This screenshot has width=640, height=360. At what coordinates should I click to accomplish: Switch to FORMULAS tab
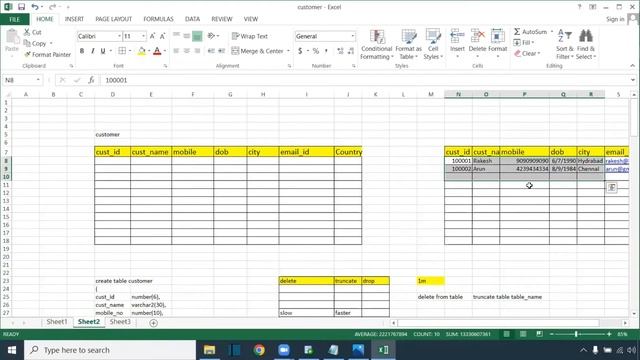pos(158,19)
